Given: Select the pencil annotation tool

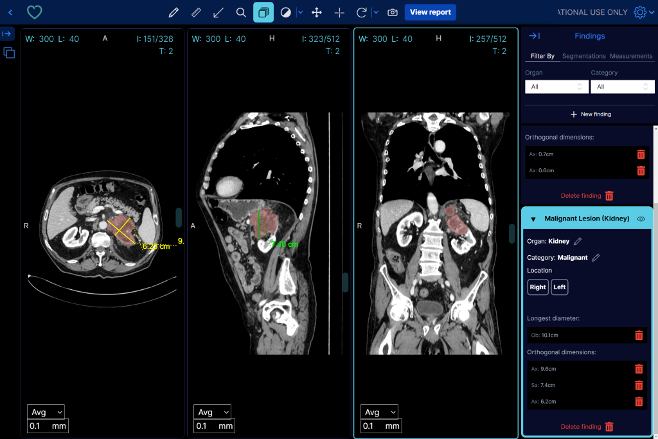Looking at the screenshot, I should pyautogui.click(x=174, y=12).
